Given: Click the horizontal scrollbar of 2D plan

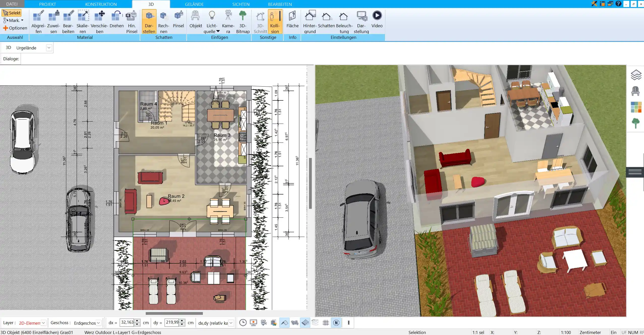Looking at the screenshot, I should coord(174,313).
